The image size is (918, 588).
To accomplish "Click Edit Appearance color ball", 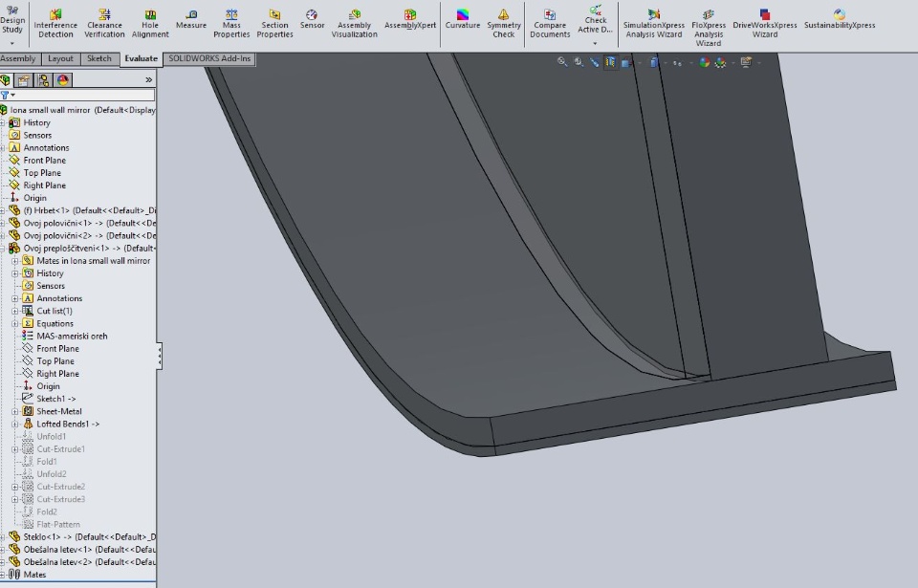I will click(705, 62).
